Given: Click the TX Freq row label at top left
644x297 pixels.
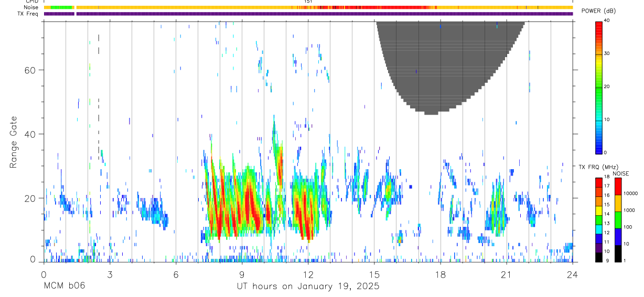Looking at the screenshot, I should point(28,14).
